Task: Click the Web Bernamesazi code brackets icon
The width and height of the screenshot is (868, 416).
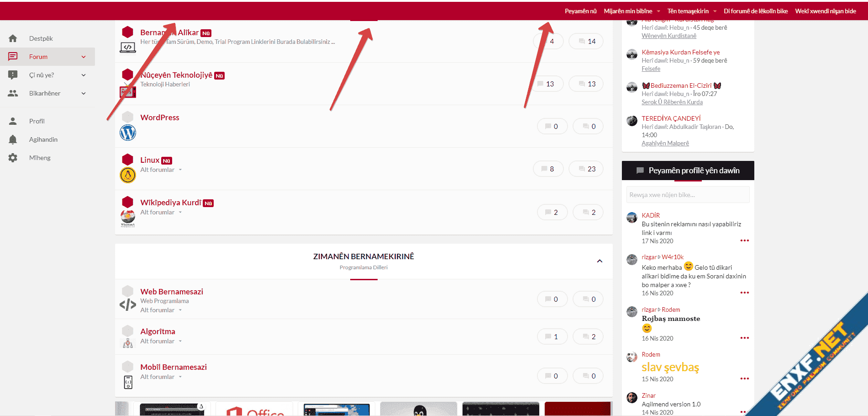Action: [128, 305]
